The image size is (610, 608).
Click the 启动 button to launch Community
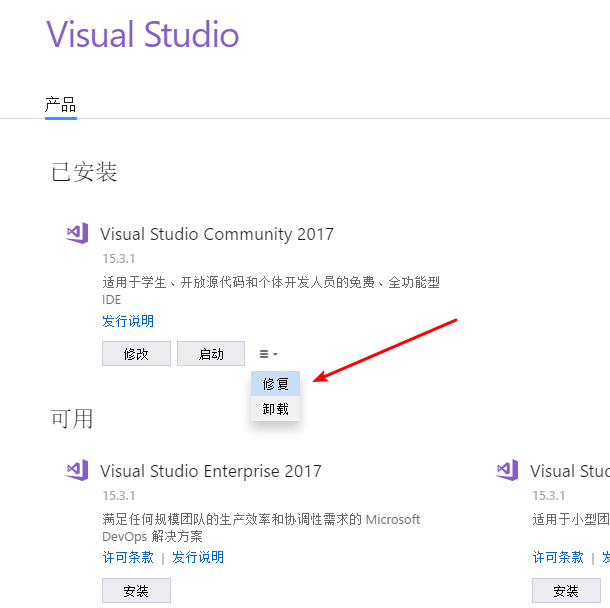click(x=211, y=354)
